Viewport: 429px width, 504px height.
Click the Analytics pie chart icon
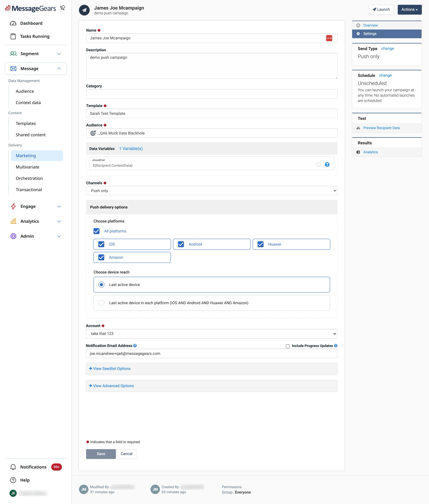click(358, 152)
